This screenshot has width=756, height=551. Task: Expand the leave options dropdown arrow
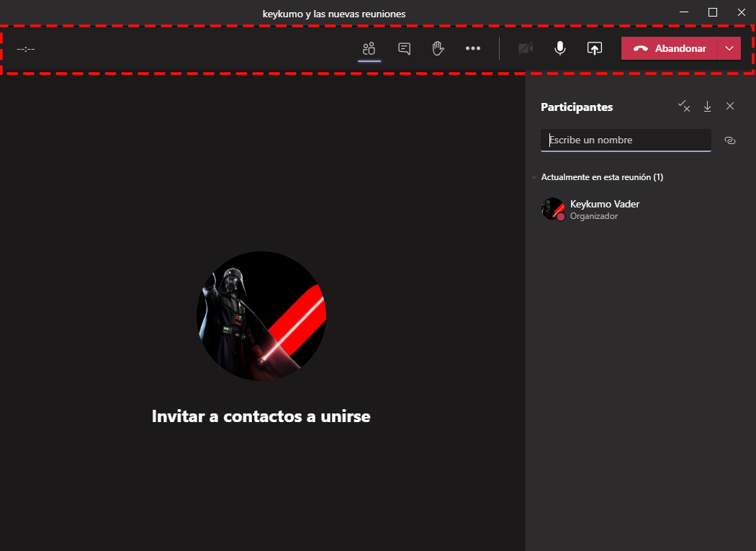[x=729, y=48]
